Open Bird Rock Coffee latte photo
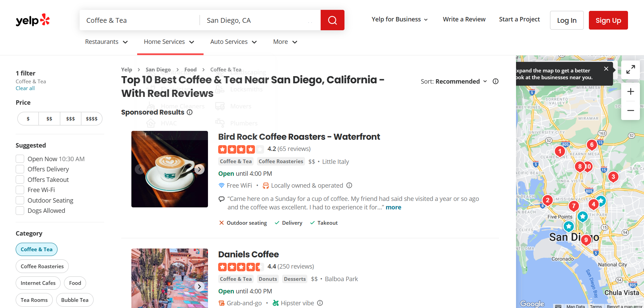 [170, 169]
